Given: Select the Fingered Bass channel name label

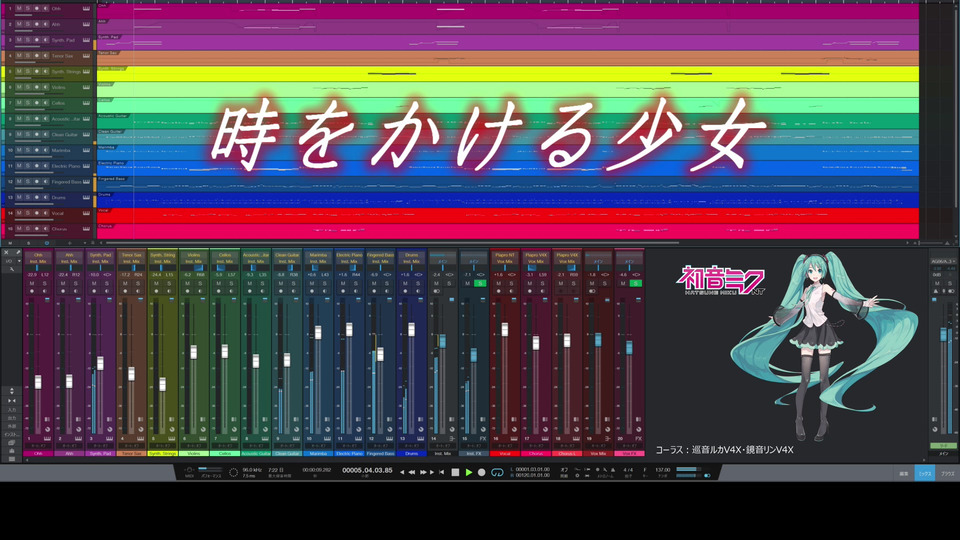Looking at the screenshot, I should [x=380, y=454].
